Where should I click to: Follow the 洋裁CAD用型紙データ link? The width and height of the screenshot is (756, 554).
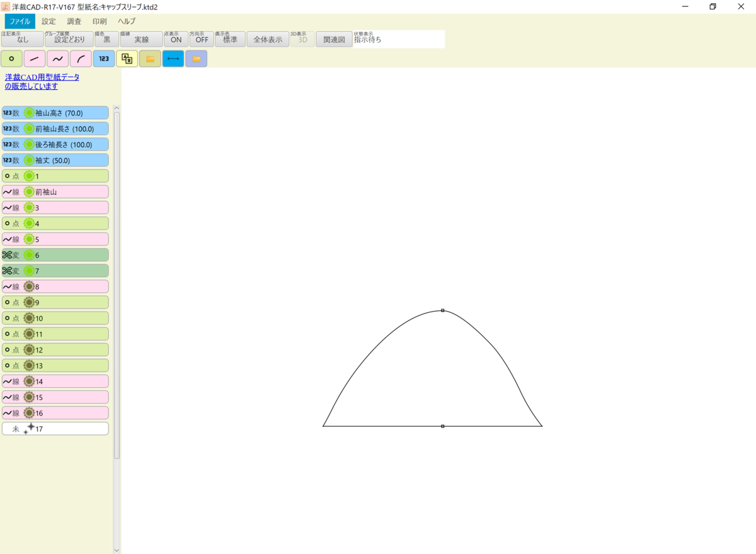pyautogui.click(x=42, y=77)
